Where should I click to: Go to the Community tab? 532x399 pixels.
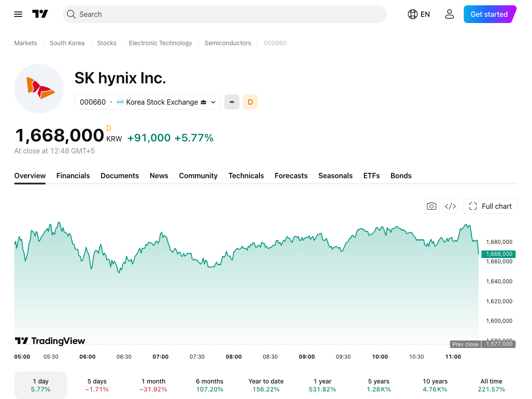[198, 176]
